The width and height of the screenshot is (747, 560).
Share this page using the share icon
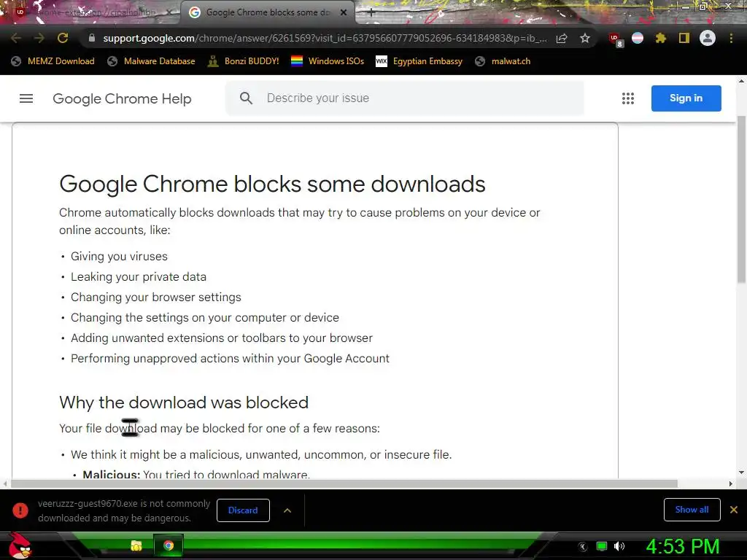coord(562,38)
